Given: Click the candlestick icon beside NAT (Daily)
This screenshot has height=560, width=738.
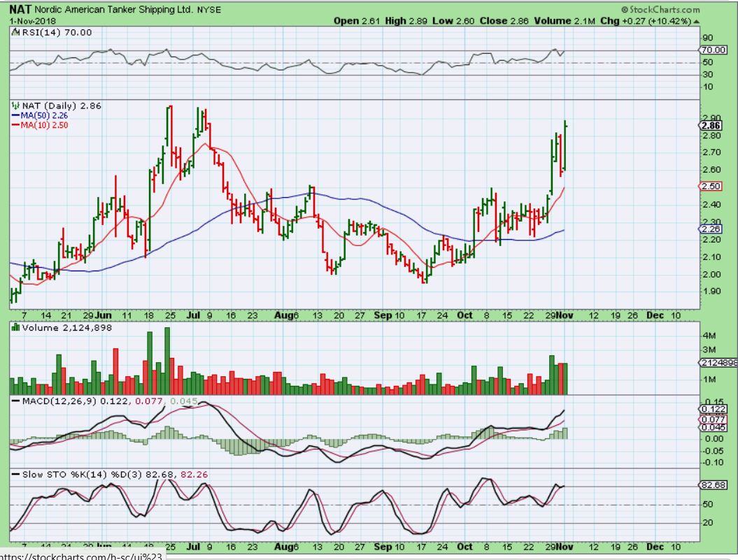Looking at the screenshot, I should (14, 105).
